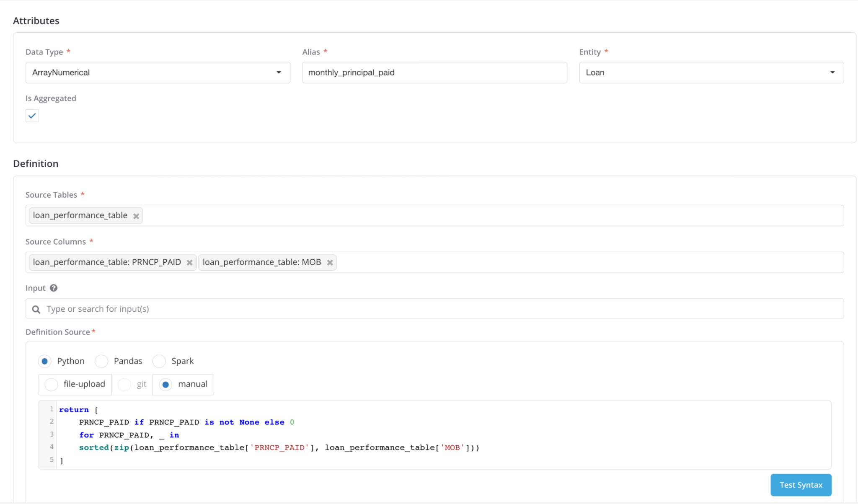Click the search magnifier icon in Input field

[x=36, y=309]
